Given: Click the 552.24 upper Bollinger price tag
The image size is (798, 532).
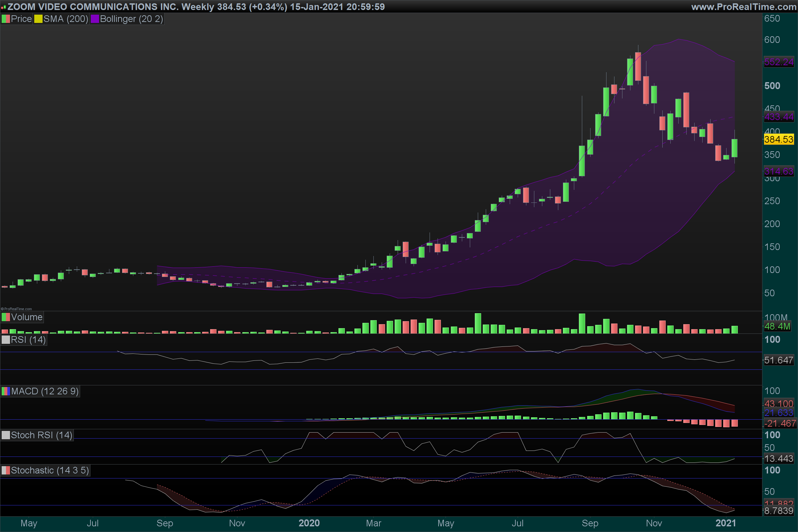Looking at the screenshot, I should [x=779, y=62].
